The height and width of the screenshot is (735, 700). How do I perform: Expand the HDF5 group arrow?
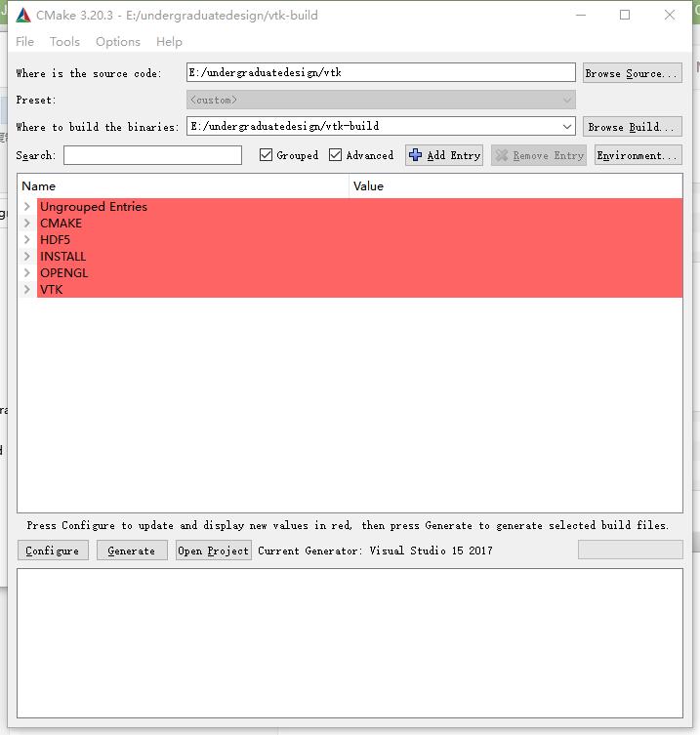click(x=27, y=239)
